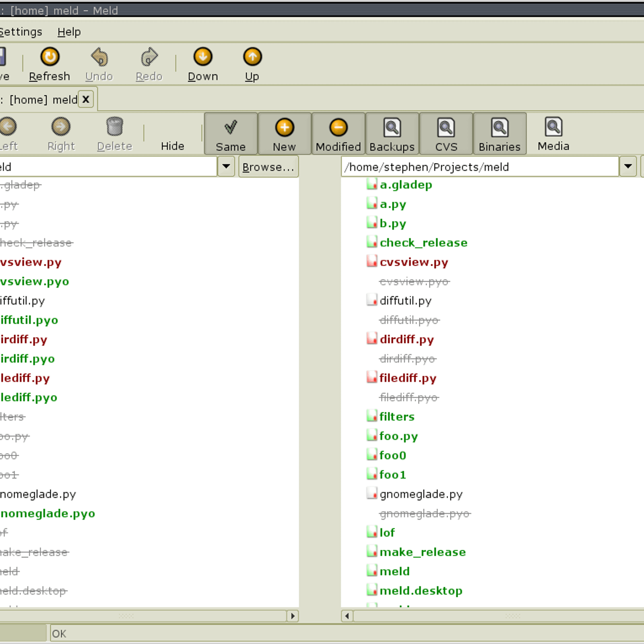Click the Redo arrow icon
Image resolution: width=644 pixels, height=644 pixels.
pos(149,57)
